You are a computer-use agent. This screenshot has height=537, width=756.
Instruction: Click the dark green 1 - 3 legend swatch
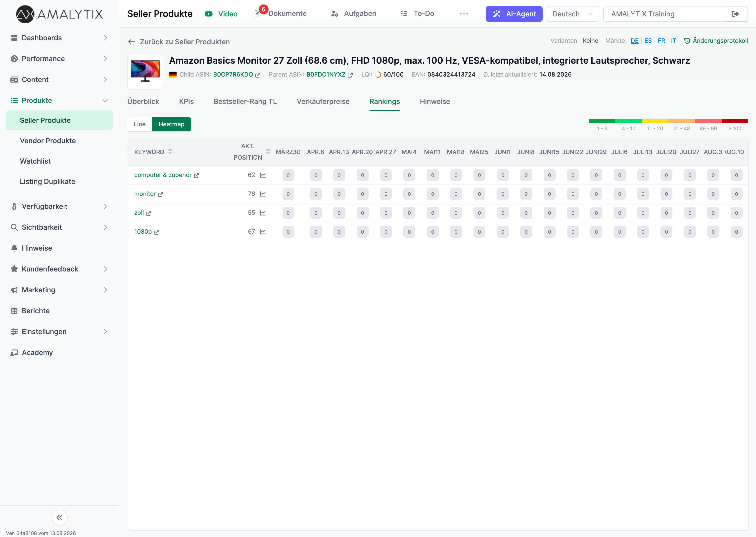coord(602,121)
